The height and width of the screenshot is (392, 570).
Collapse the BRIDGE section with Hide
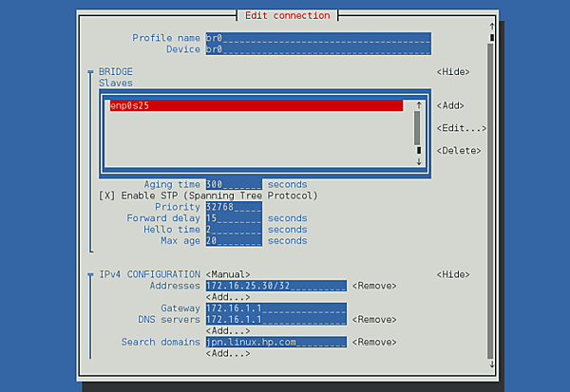coord(453,72)
